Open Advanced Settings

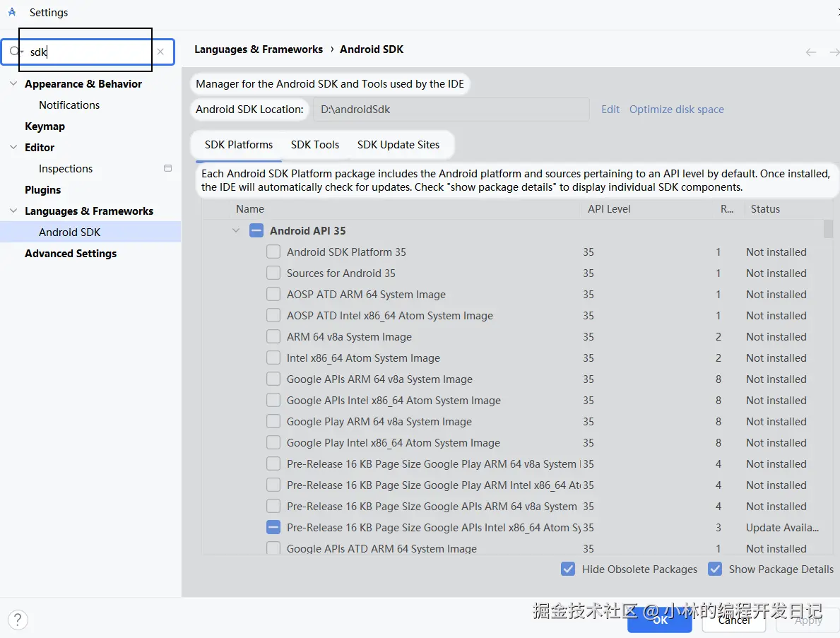(71, 254)
